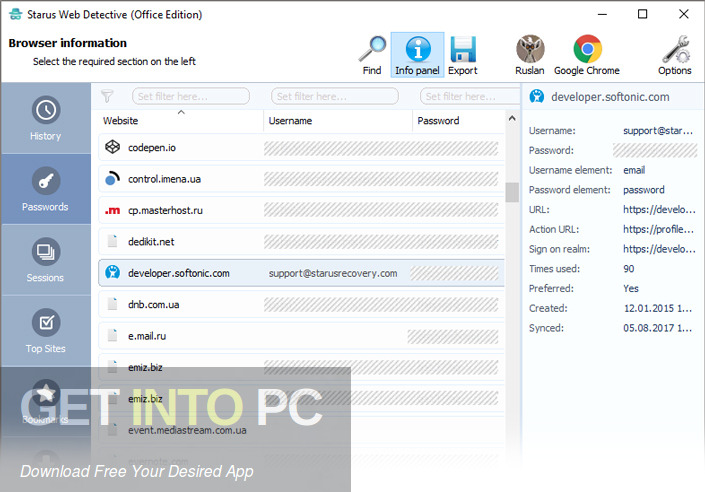Open the URL link https://develo…
The height and width of the screenshot is (492, 705).
[x=659, y=210]
